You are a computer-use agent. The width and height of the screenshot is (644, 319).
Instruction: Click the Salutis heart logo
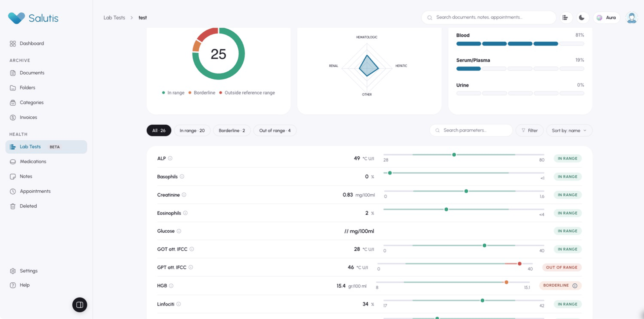[x=17, y=18]
